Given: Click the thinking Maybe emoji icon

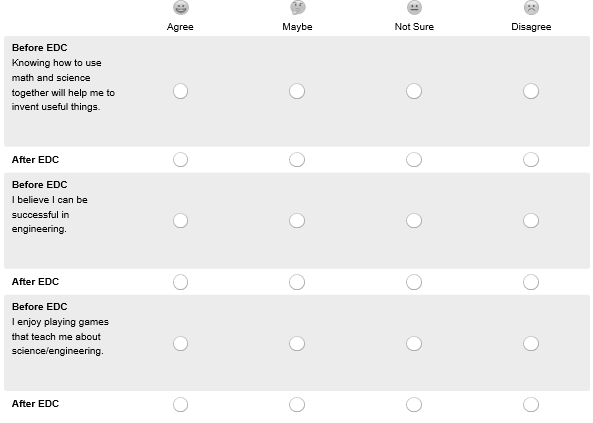Looking at the screenshot, I should (297, 7).
